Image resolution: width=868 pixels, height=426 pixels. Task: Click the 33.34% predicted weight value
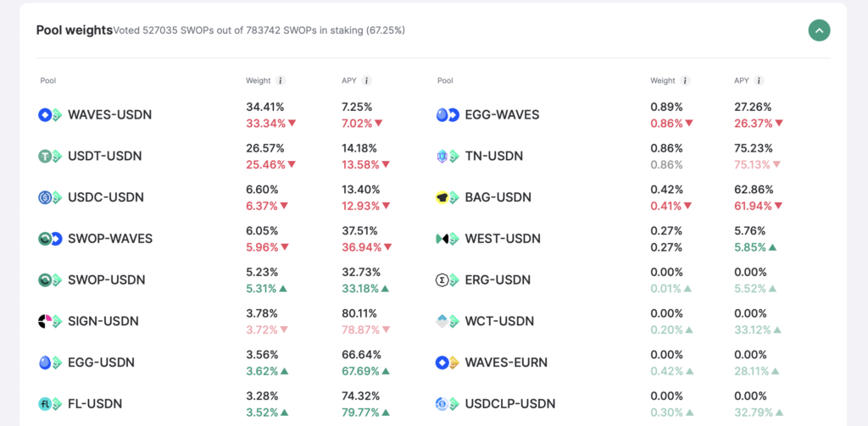(x=265, y=124)
